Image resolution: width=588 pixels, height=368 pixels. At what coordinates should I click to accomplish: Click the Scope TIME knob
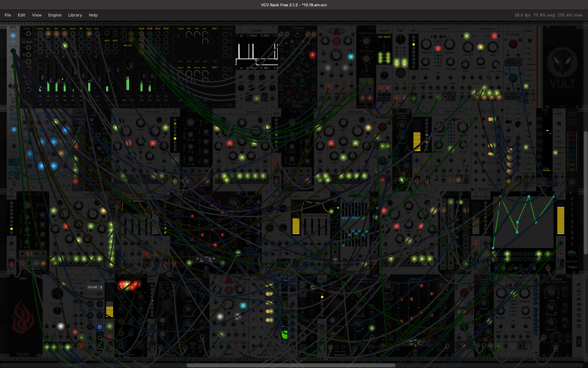click(x=241, y=88)
